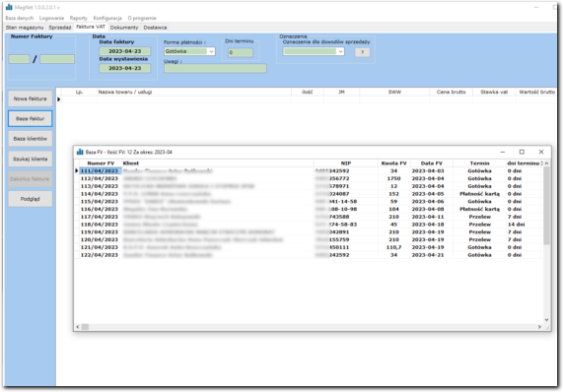Select invoice row 113/04/2023

309,186
